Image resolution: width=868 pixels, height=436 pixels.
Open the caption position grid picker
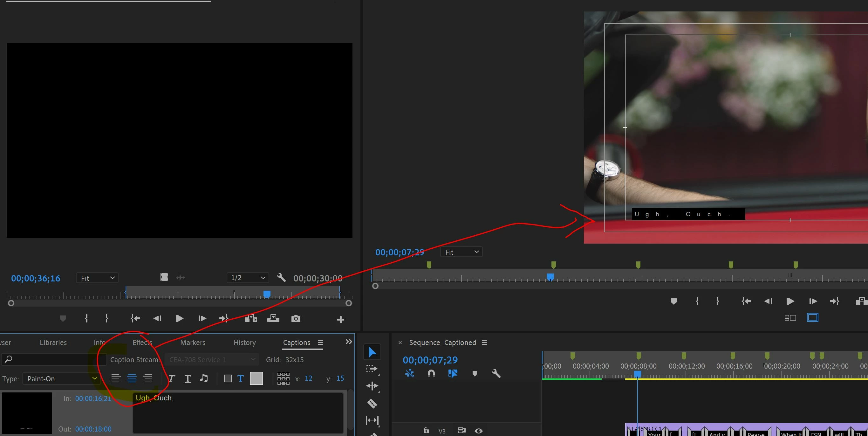pos(283,378)
